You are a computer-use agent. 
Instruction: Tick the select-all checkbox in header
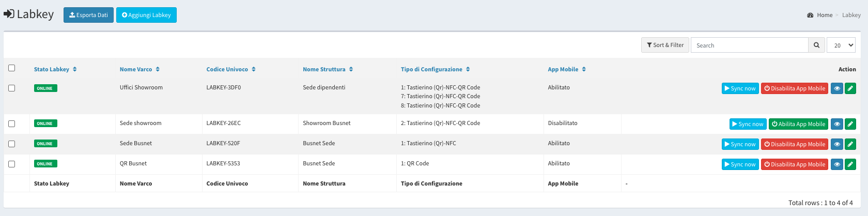tap(12, 68)
